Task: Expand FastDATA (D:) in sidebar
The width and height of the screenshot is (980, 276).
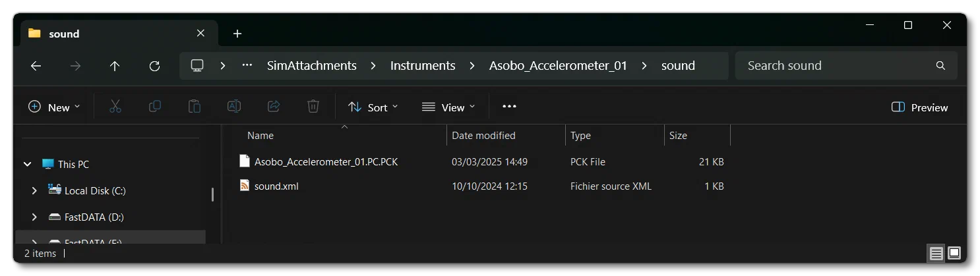Action: click(34, 217)
